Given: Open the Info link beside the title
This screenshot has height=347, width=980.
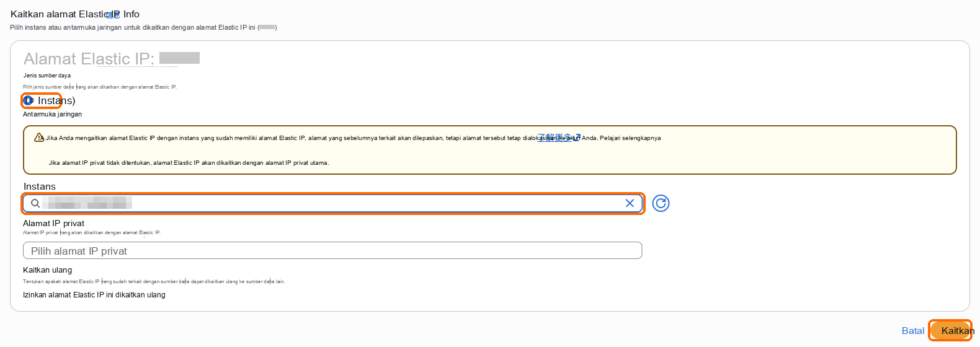Looking at the screenshot, I should click(x=131, y=14).
